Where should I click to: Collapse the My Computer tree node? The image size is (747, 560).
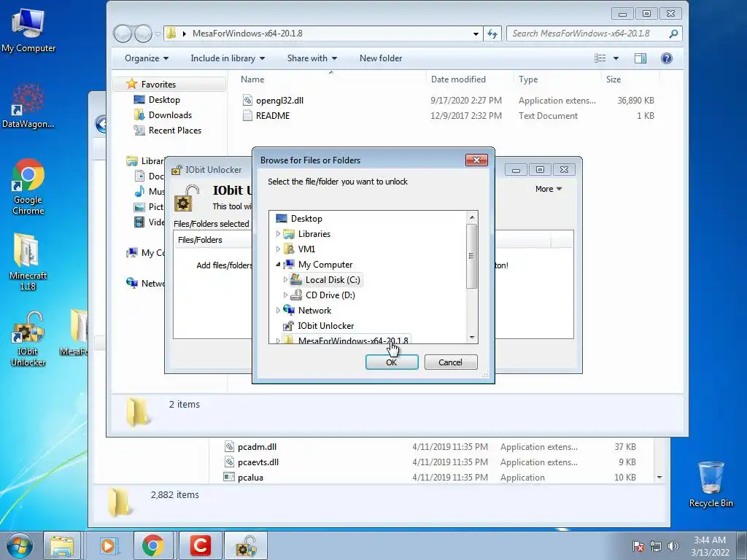pyautogui.click(x=278, y=264)
